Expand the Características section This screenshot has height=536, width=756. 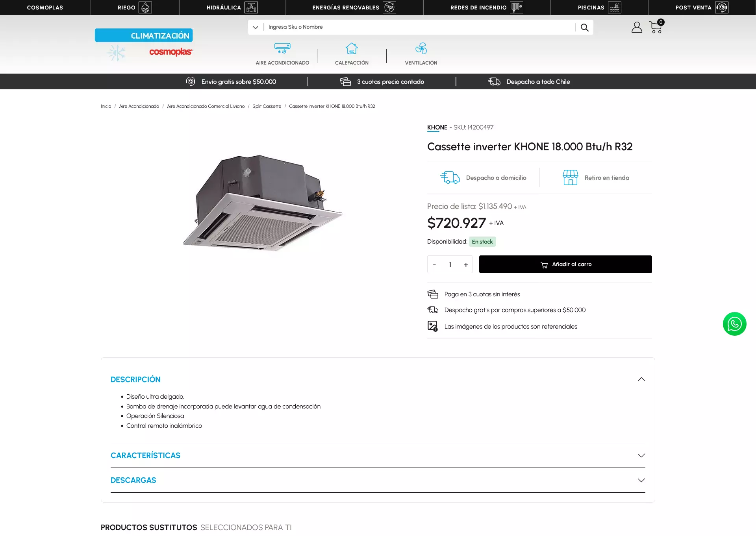(641, 455)
